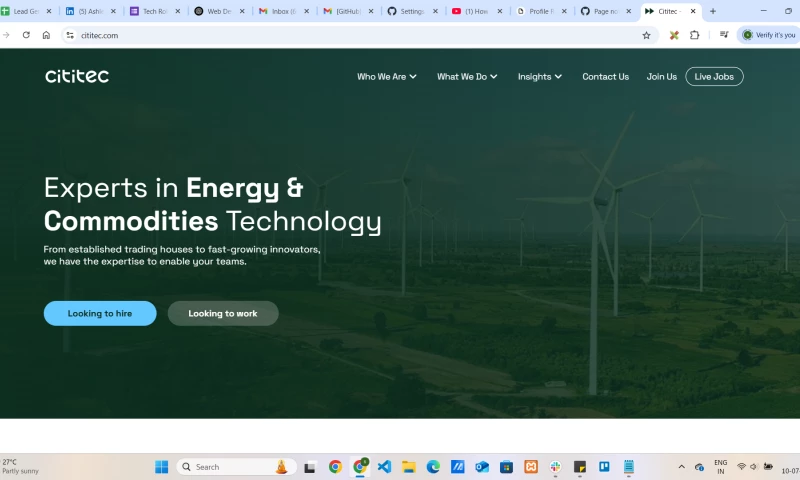
Task: Expand the Who We Are menu
Action: pos(387,77)
